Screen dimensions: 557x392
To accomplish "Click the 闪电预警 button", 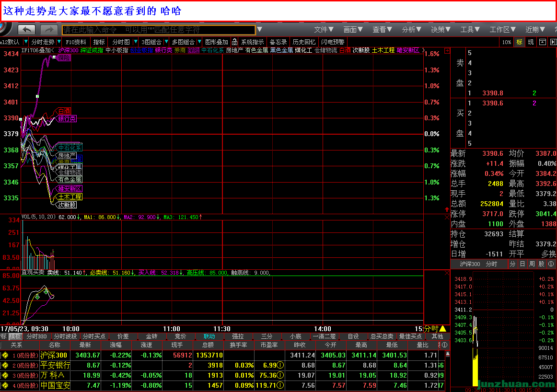I will point(333,42).
